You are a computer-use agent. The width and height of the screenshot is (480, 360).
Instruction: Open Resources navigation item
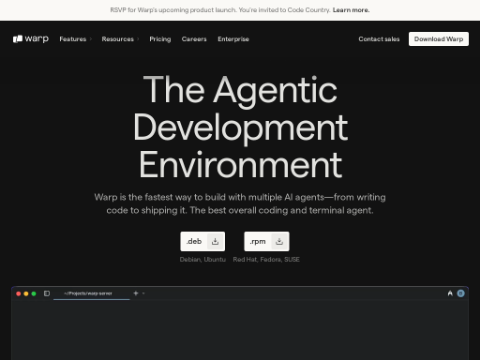118,39
